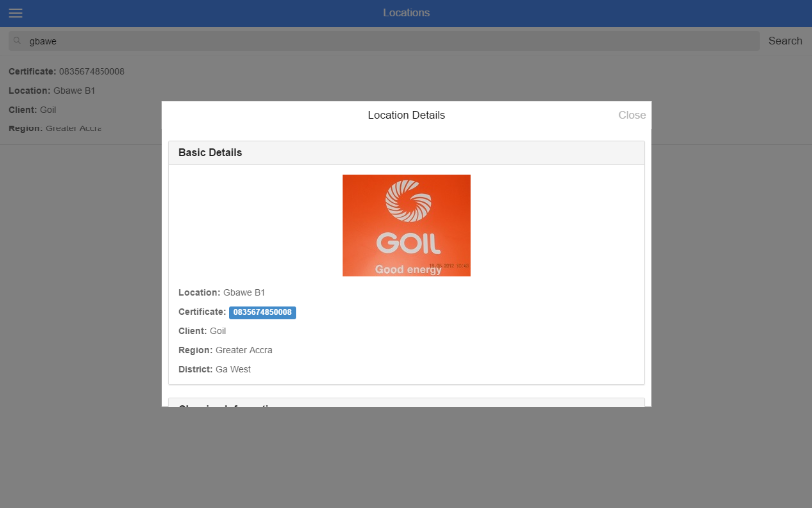Click Client: Goil in dialog

[202, 331]
